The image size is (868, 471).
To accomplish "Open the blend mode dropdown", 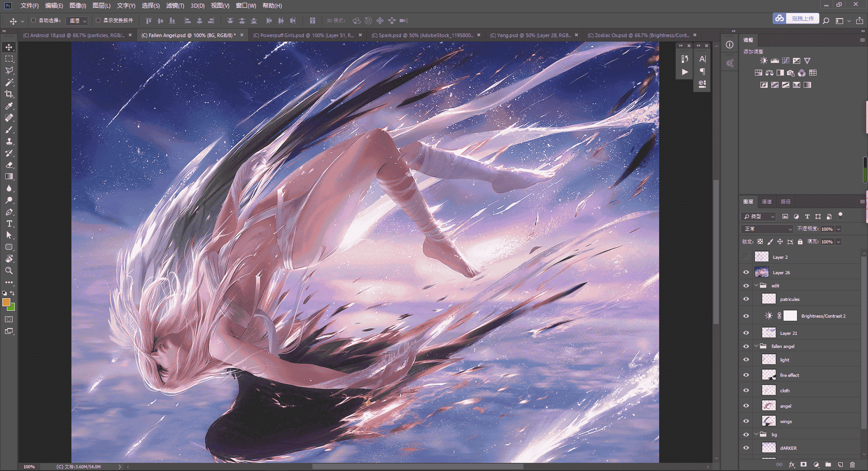I will tap(767, 229).
